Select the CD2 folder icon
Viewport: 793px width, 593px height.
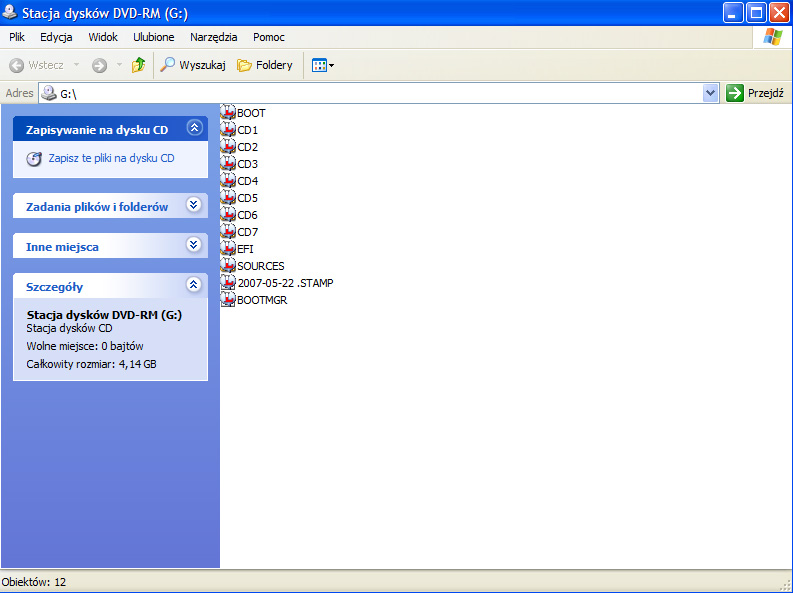point(228,147)
